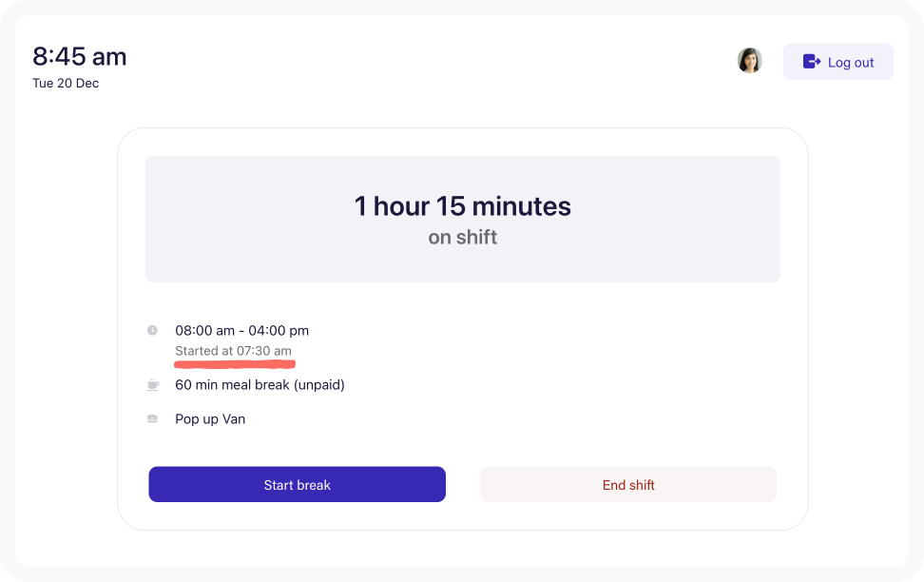Click the grey shift duration banner panel

coord(463,219)
